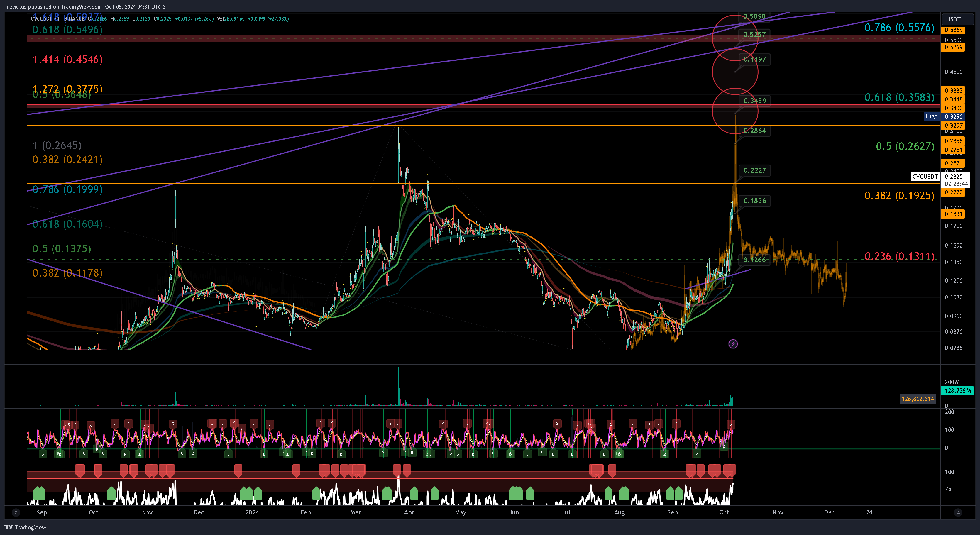
Task: Click the CVCUSDT symbol price tag
Action: point(925,176)
